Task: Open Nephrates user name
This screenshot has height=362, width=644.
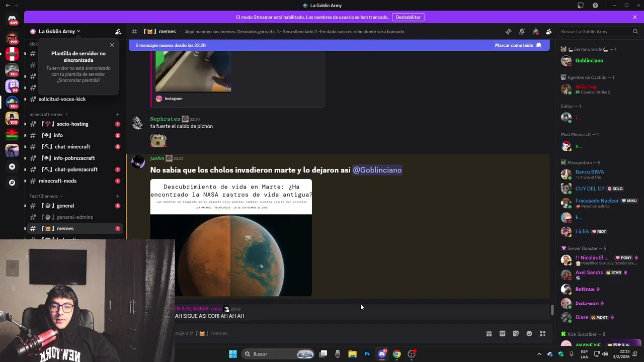Action: (165, 119)
